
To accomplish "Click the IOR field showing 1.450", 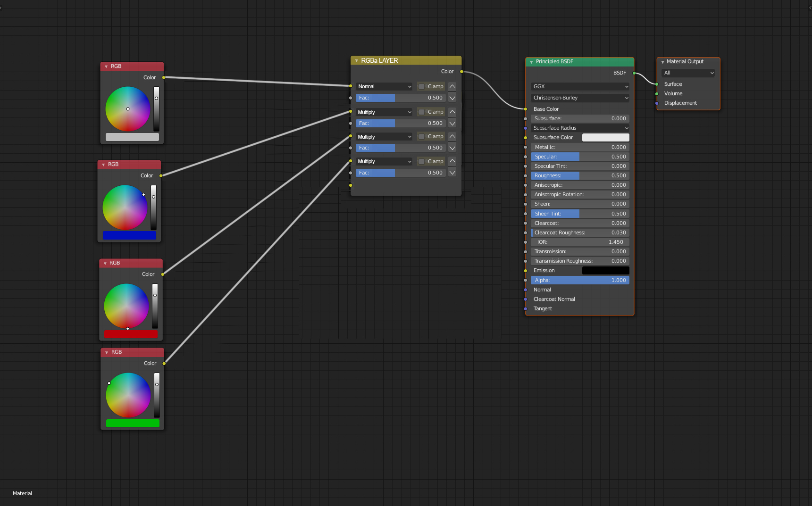I will pyautogui.click(x=580, y=242).
